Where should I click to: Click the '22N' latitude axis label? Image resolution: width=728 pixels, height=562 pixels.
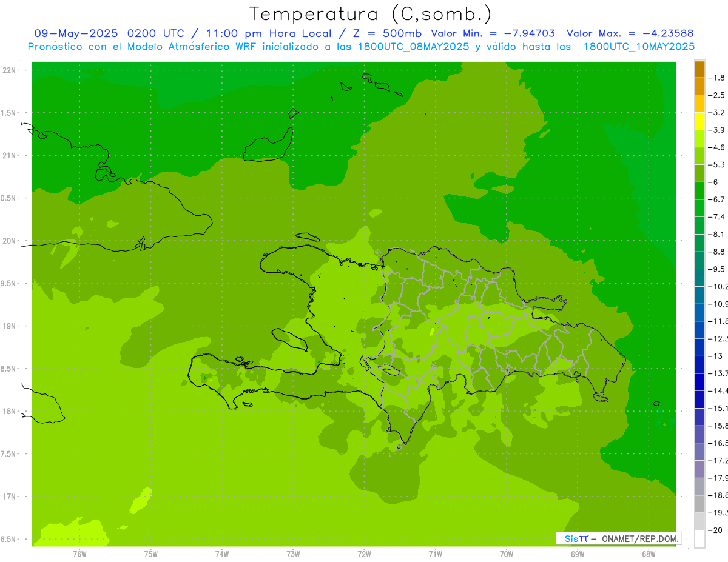[10, 70]
